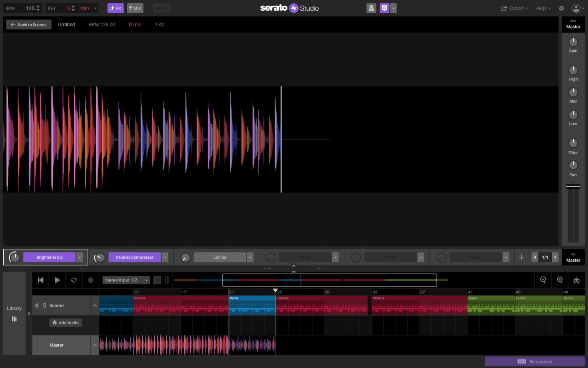Enable loop playback in the transport controls

[x=74, y=280]
